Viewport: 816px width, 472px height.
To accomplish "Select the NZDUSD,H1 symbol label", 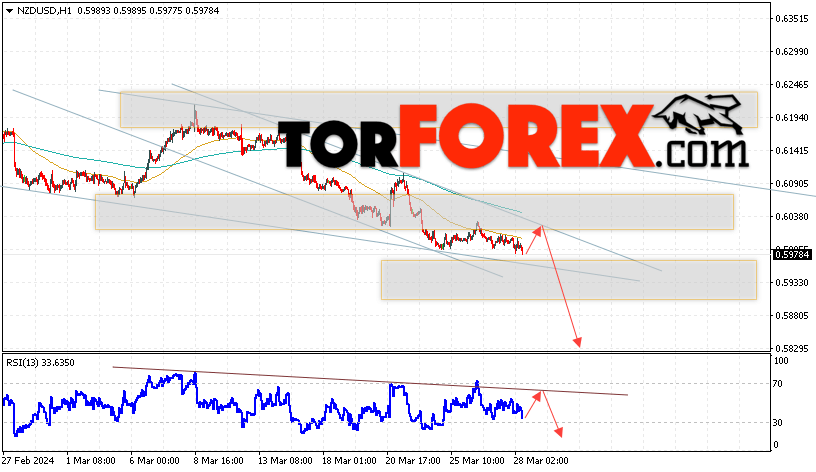I will pyautogui.click(x=44, y=11).
